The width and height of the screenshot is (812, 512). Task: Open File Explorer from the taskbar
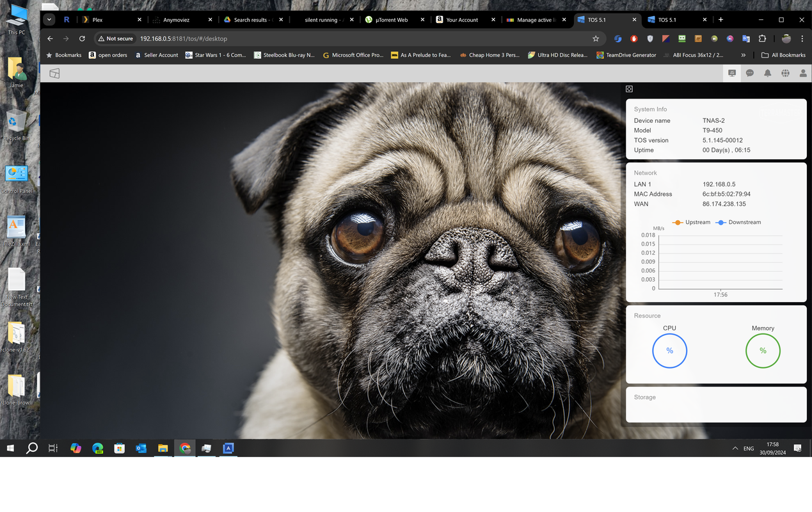click(x=163, y=448)
